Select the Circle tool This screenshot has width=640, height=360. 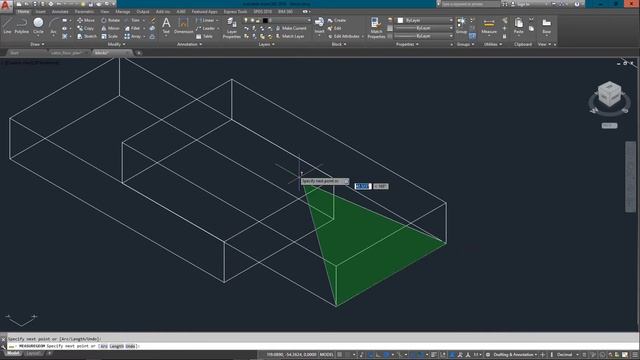(38, 26)
